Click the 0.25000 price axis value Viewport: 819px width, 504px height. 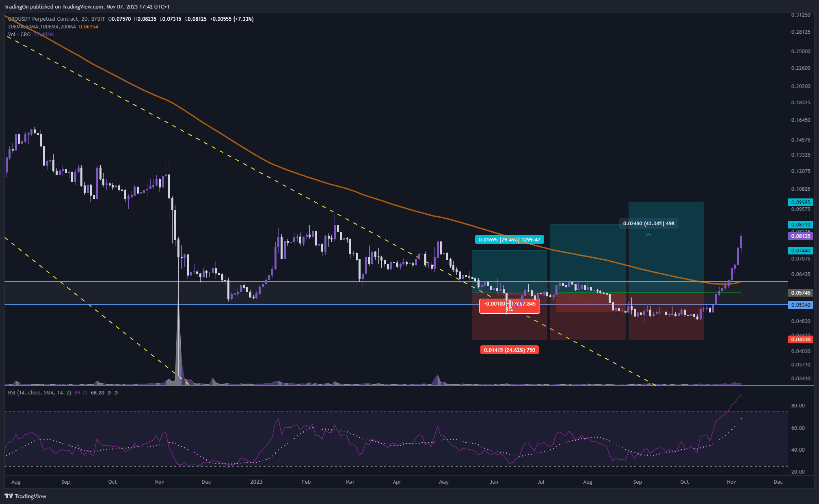tap(801, 51)
